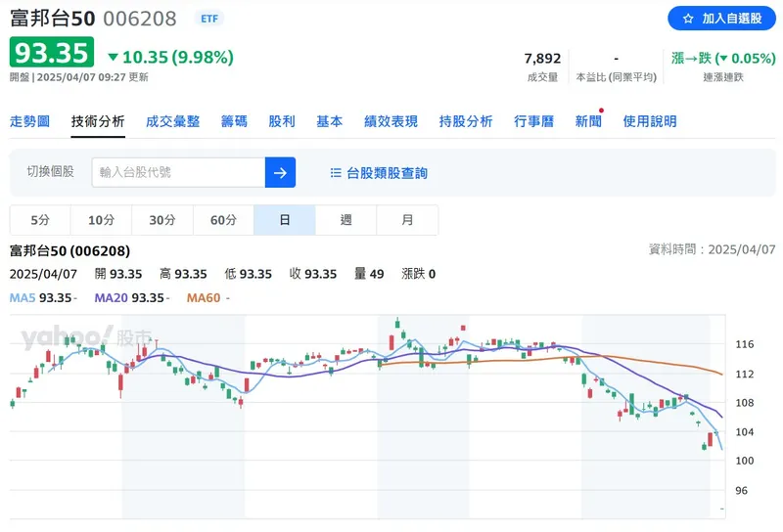Open the 走勢圖 tab
This screenshot has height=532, width=783.
point(29,121)
